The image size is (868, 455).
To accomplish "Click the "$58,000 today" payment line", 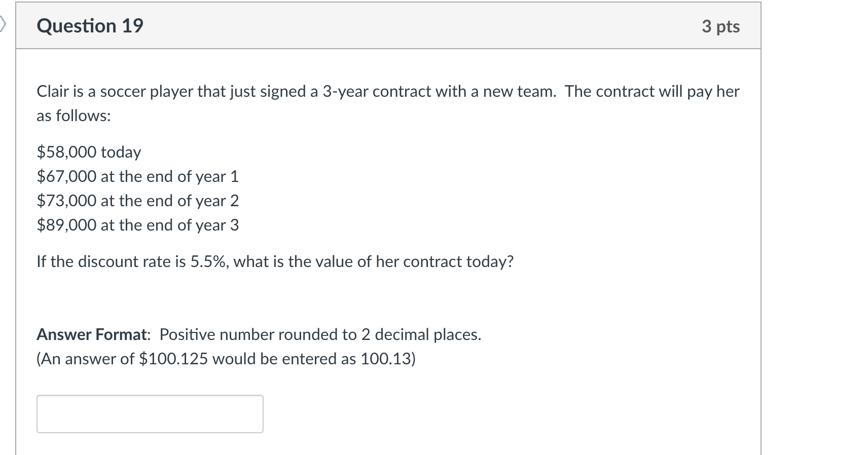I will [89, 152].
